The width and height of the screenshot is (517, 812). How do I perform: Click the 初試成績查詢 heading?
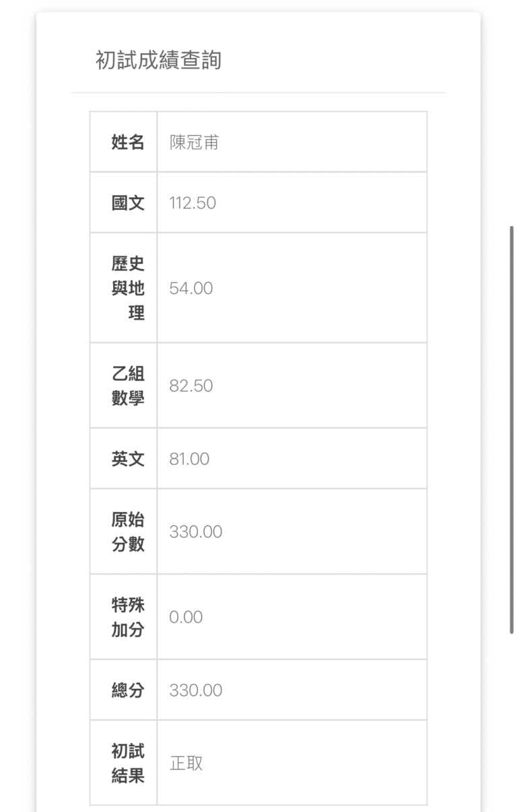[x=158, y=61]
